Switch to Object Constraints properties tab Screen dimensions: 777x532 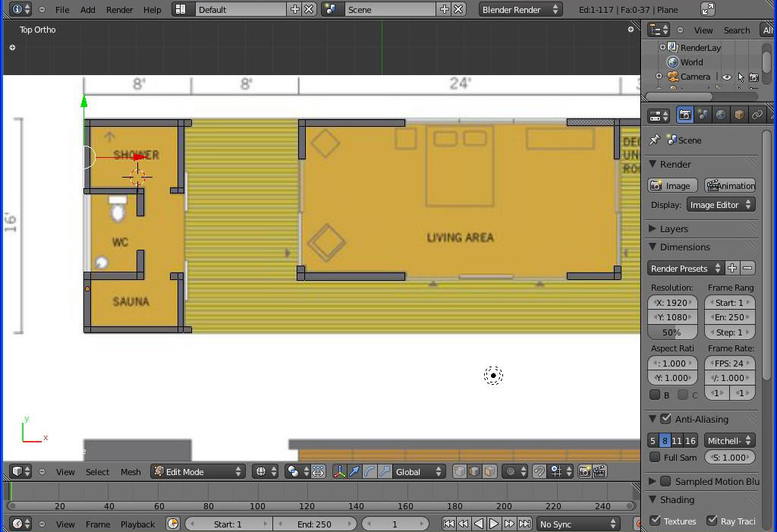757,115
